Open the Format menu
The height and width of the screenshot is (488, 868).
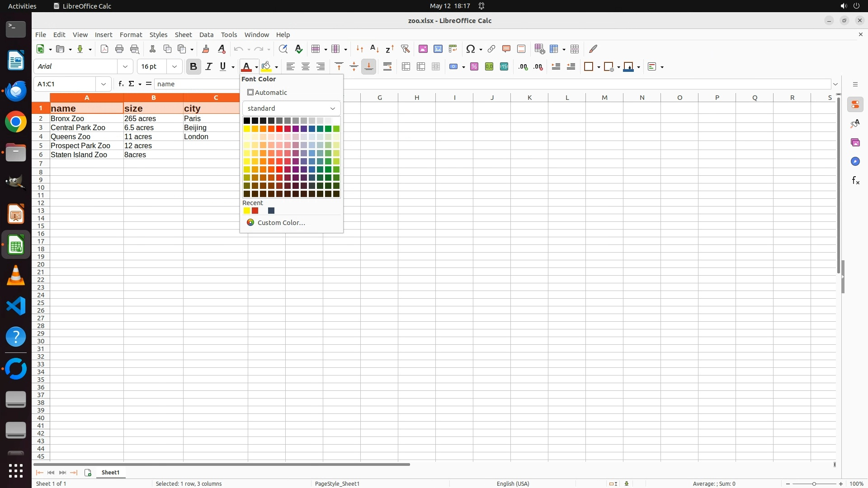[x=131, y=35]
